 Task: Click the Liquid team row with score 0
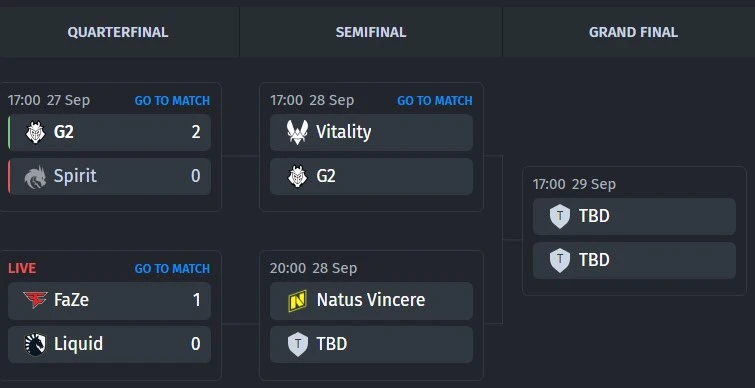(109, 345)
